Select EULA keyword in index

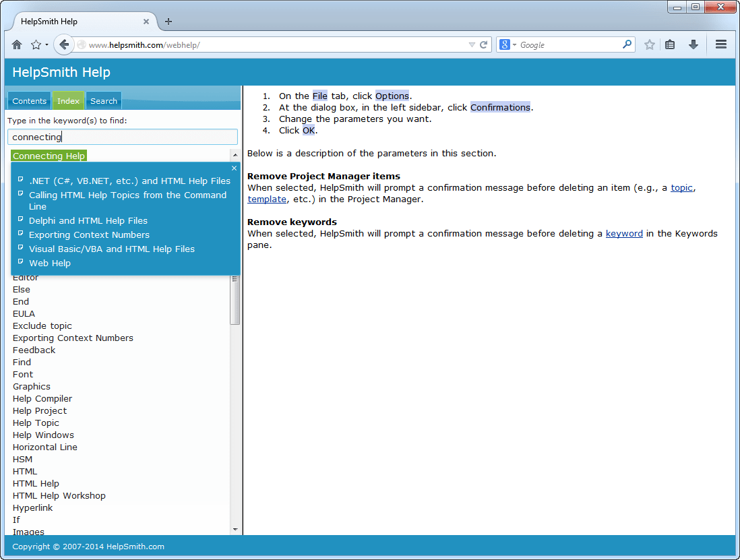24,314
